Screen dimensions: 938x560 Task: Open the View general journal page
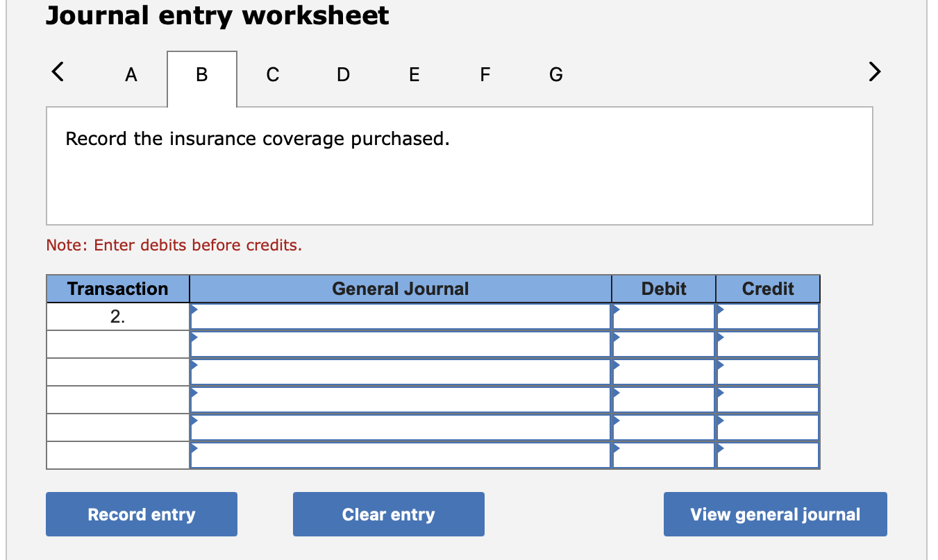[x=774, y=514]
